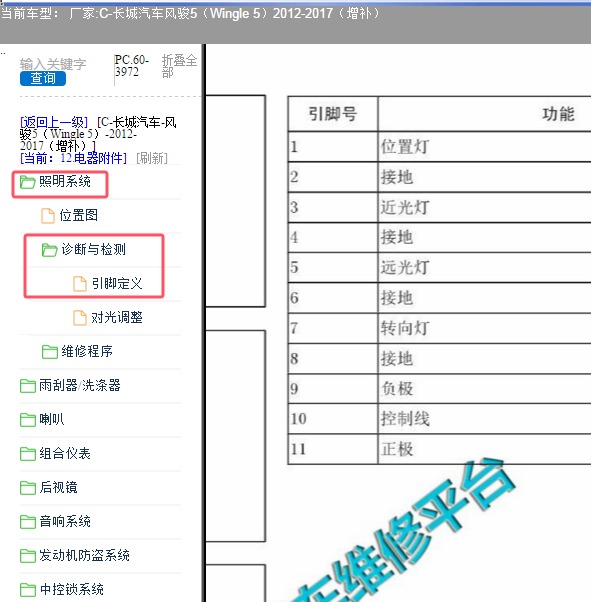Expand the 发动机防盗系统 category
The height and width of the screenshot is (602, 591).
[84, 555]
